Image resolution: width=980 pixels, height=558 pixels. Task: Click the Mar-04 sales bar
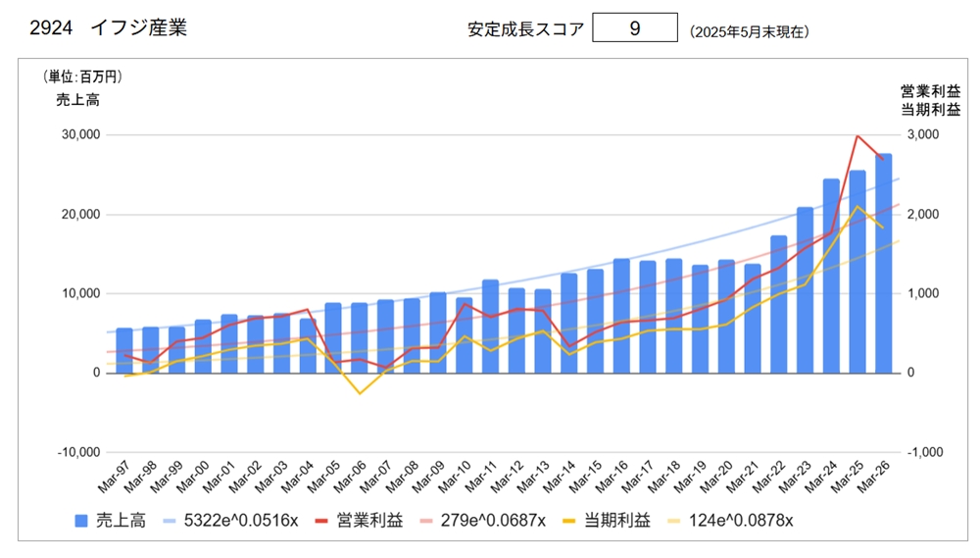308,346
